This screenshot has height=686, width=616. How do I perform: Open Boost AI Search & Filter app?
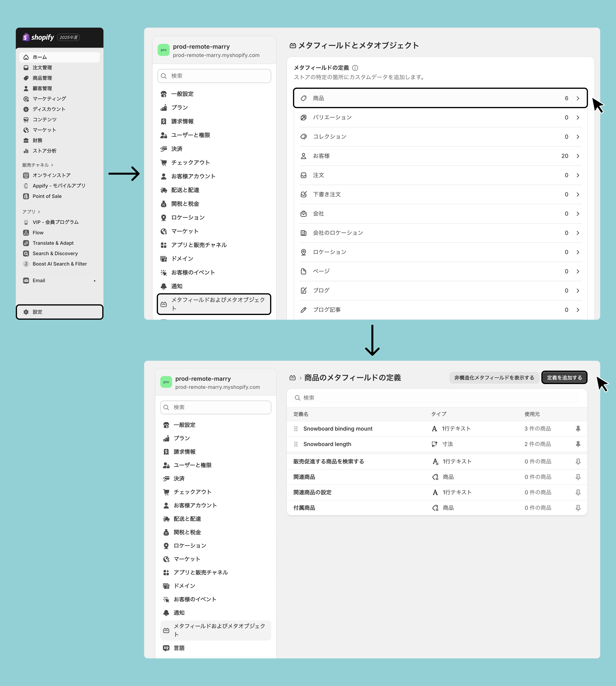tap(60, 264)
